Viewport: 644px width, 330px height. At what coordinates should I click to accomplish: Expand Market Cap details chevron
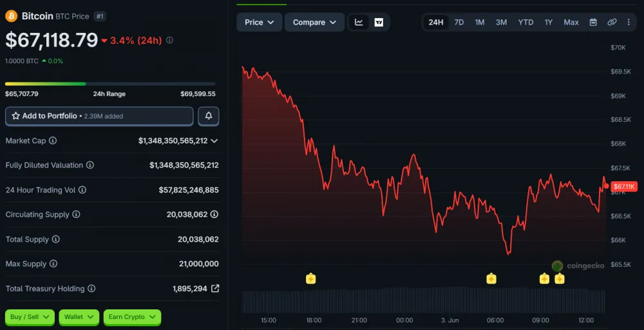[x=214, y=141]
